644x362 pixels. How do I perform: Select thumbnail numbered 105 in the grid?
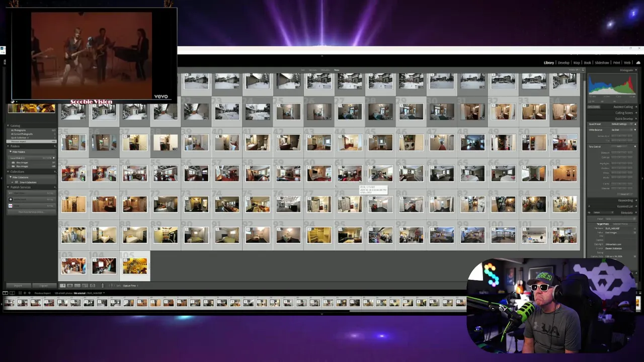(x=135, y=266)
